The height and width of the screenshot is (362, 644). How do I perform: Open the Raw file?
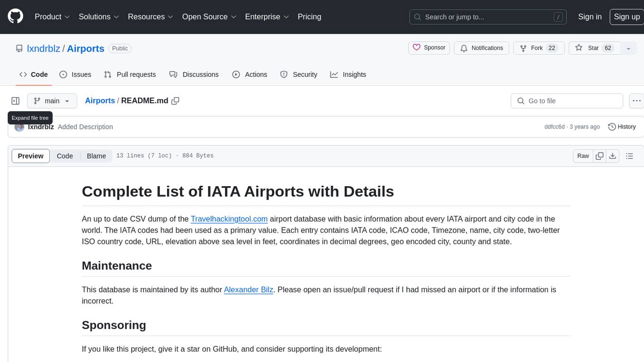click(583, 156)
